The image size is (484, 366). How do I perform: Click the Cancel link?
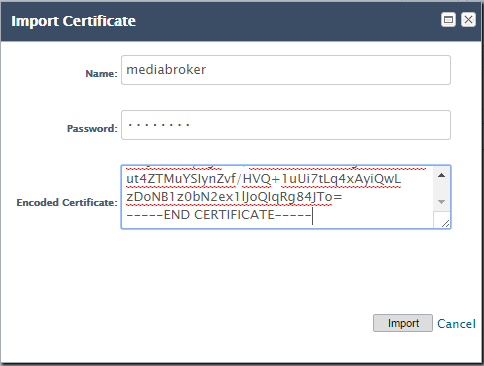point(456,324)
